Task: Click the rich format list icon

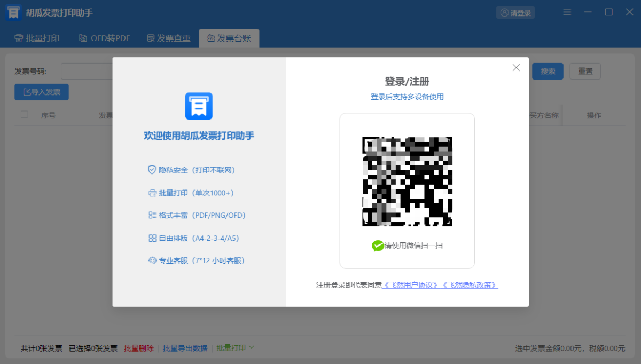Action: click(152, 215)
